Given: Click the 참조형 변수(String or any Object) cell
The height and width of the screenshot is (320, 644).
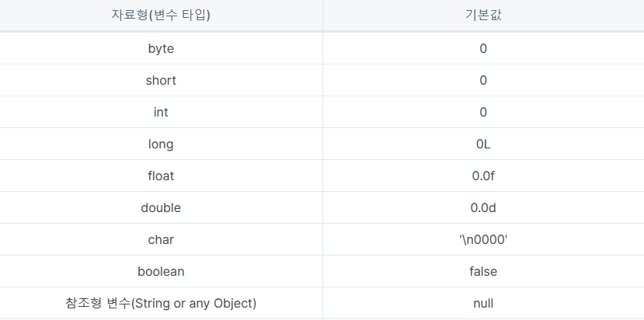Looking at the screenshot, I should 161,303.
